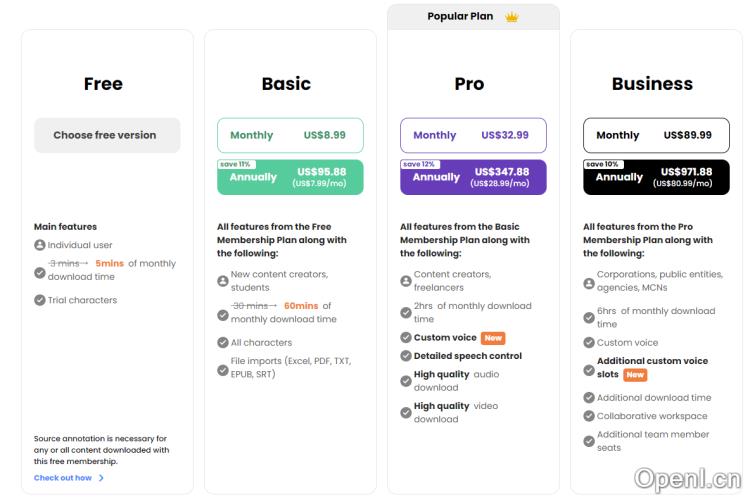Click the New badge beside Custom voice
Image resolution: width=750 pixels, height=497 pixels.
point(493,338)
